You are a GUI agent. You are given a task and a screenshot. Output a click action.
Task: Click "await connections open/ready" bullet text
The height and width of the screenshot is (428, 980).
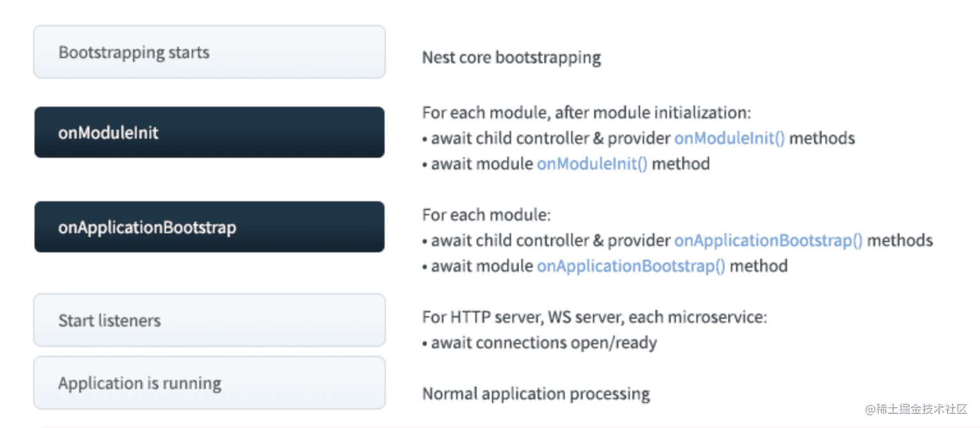(543, 343)
